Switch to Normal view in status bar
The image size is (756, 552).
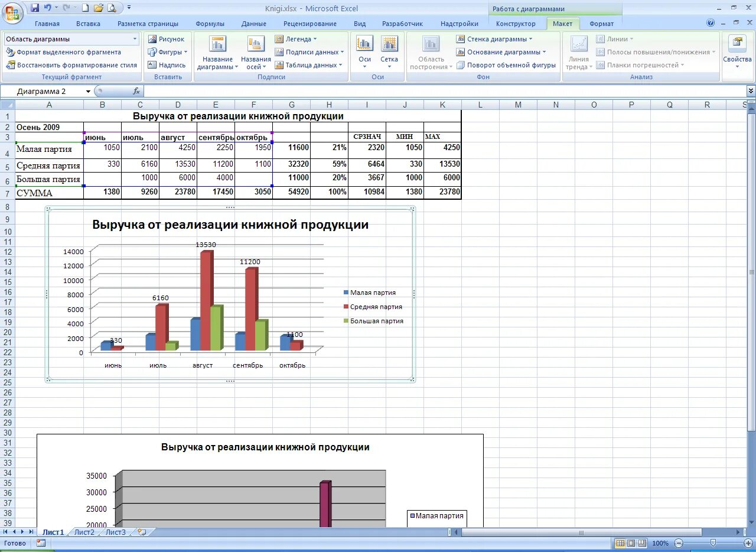[x=620, y=543]
